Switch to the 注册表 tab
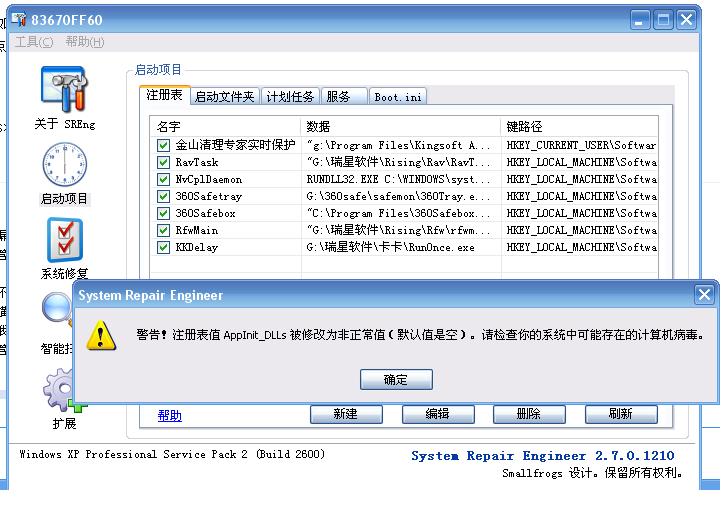This screenshot has width=723, height=524. (165, 95)
